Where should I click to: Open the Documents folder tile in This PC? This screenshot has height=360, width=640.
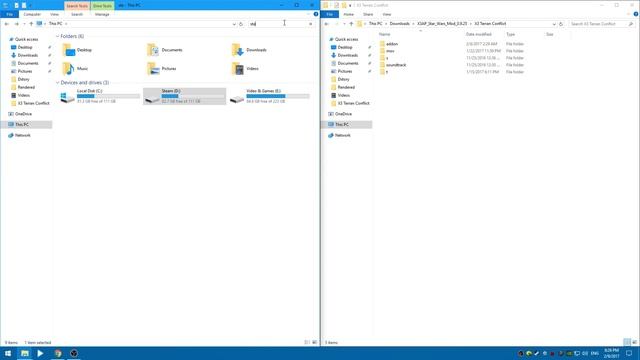(165, 50)
